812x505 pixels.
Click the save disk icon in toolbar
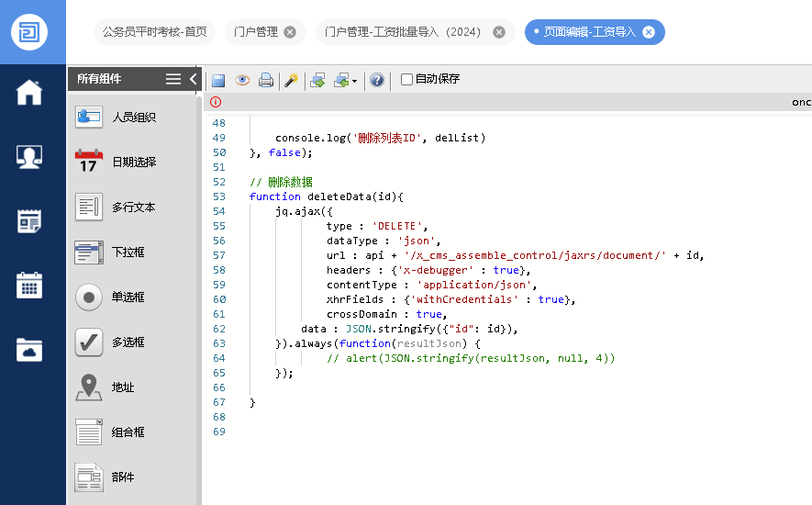[x=218, y=80]
